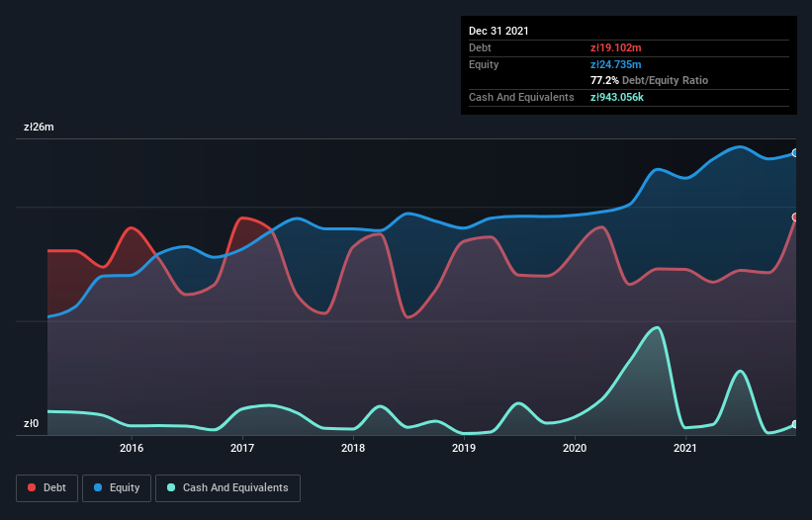Click the 77.2% Debt/Equity Ratio text
The height and width of the screenshot is (520, 812).
pos(650,80)
